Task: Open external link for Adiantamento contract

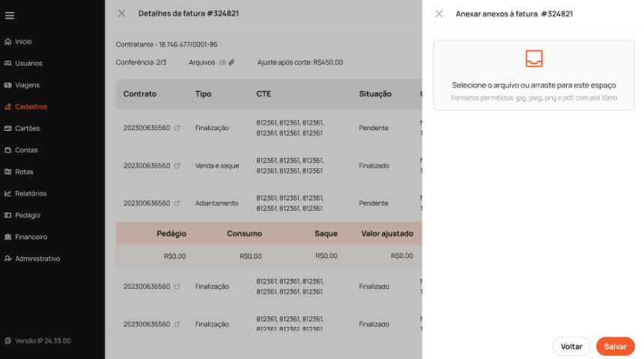Action: tap(177, 203)
